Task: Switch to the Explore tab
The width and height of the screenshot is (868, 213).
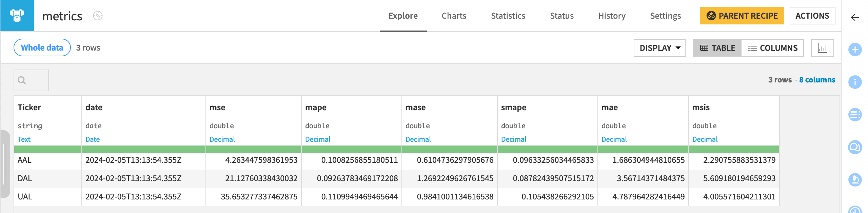Action: pos(403,16)
